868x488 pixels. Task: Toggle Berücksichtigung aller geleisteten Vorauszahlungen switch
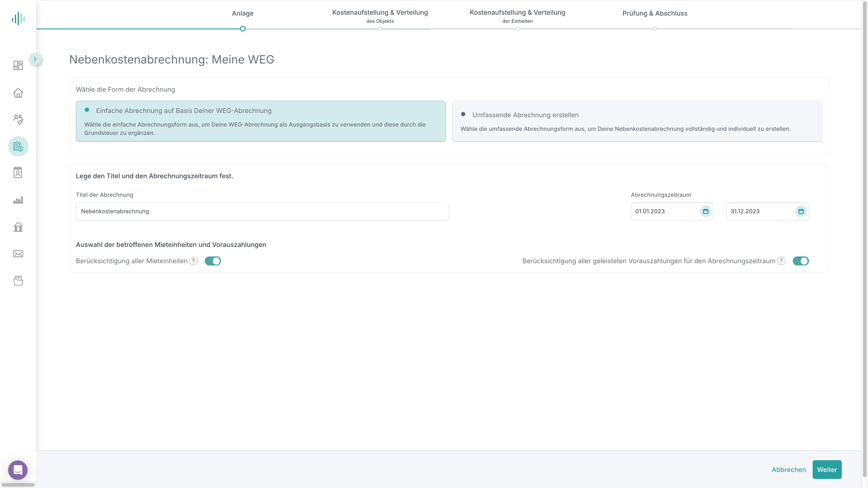801,261
